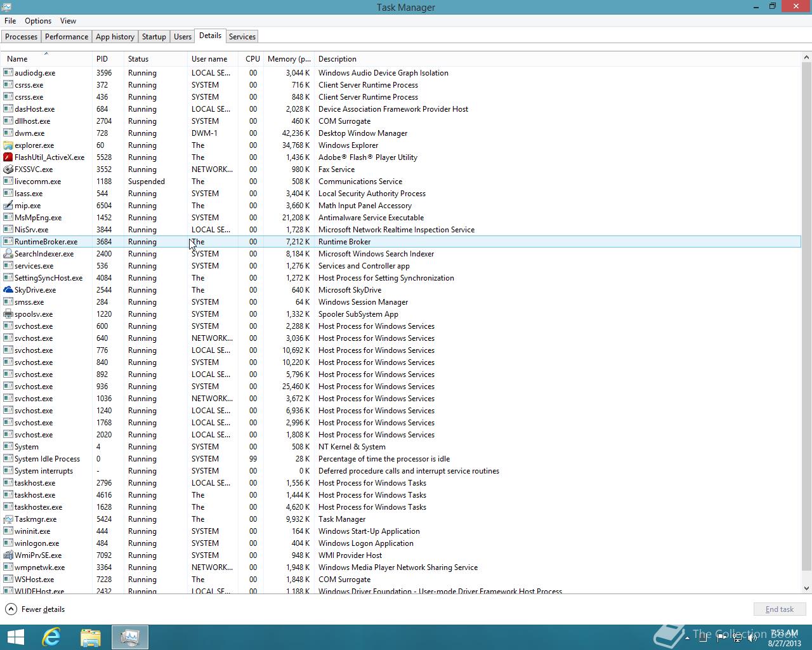The height and width of the screenshot is (650, 812).
Task: Select the NisSrv.exe process name
Action: (31, 230)
